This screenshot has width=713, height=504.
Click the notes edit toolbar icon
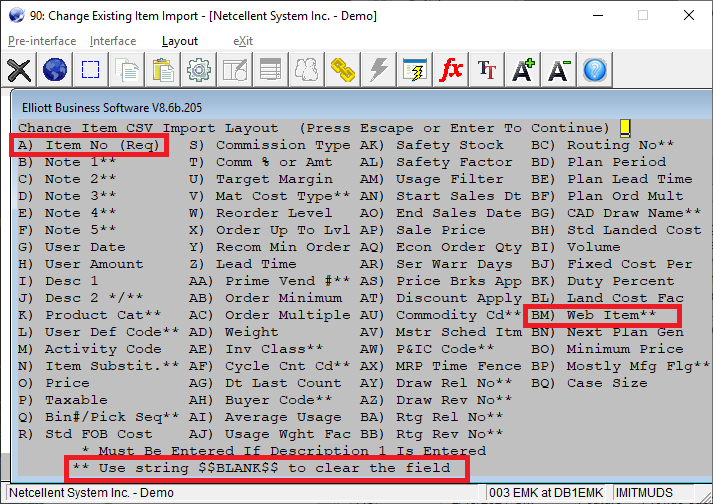(235, 70)
